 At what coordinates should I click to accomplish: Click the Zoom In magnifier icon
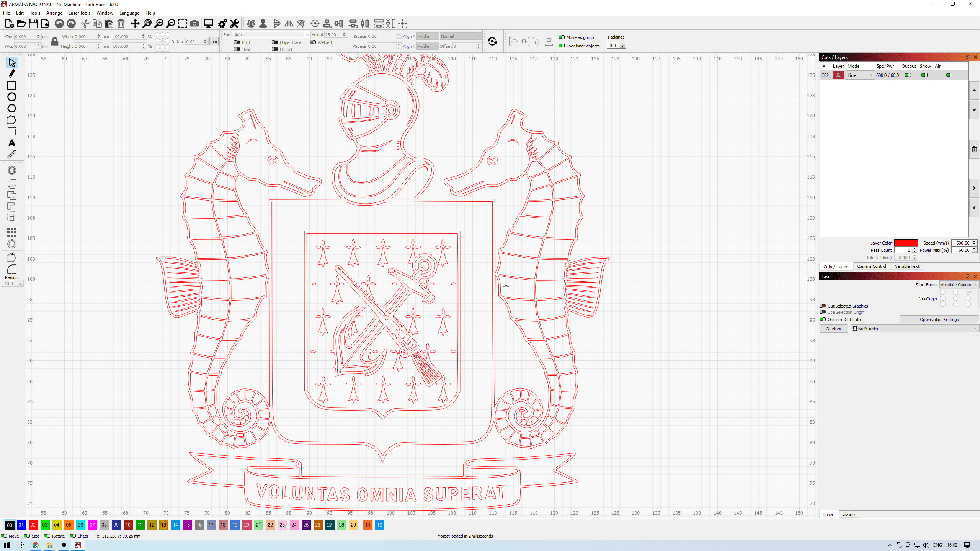[159, 24]
